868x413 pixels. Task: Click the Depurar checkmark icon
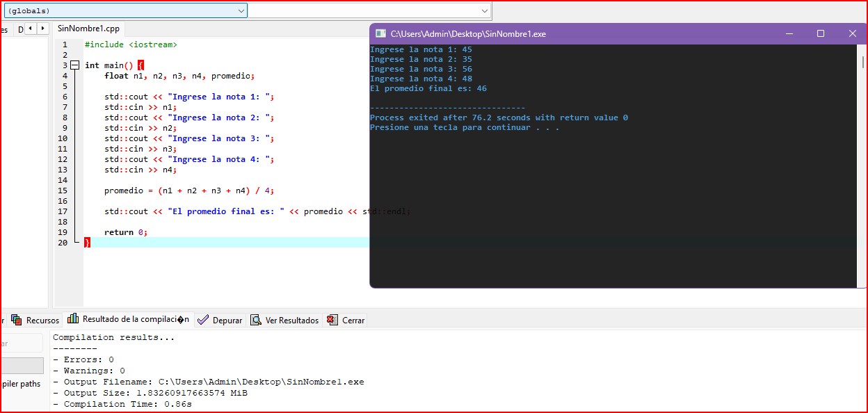203,320
